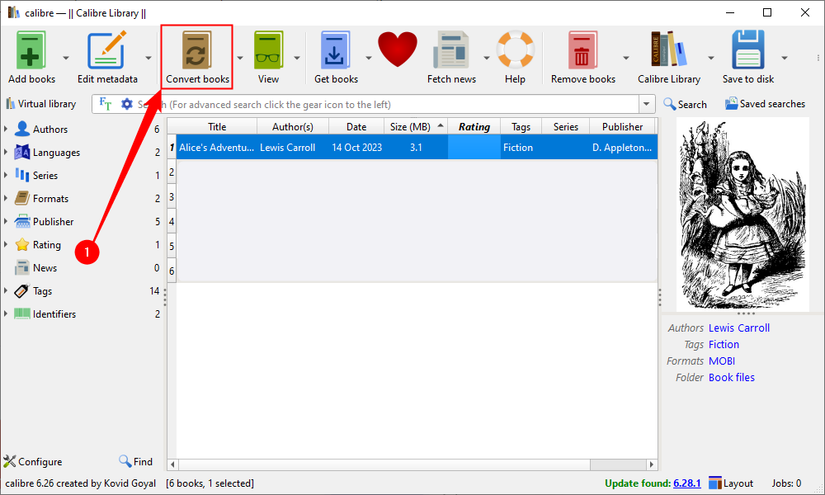Click the Alice cover thumbnail
Screen dimensions: 825x495
742,214
